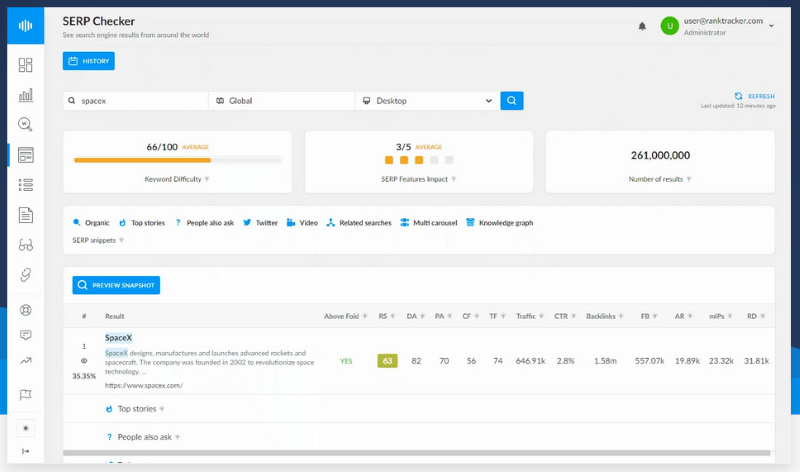Image resolution: width=800 pixels, height=472 pixels.
Task: Click the keyword difficulty progress bar
Action: click(x=178, y=160)
